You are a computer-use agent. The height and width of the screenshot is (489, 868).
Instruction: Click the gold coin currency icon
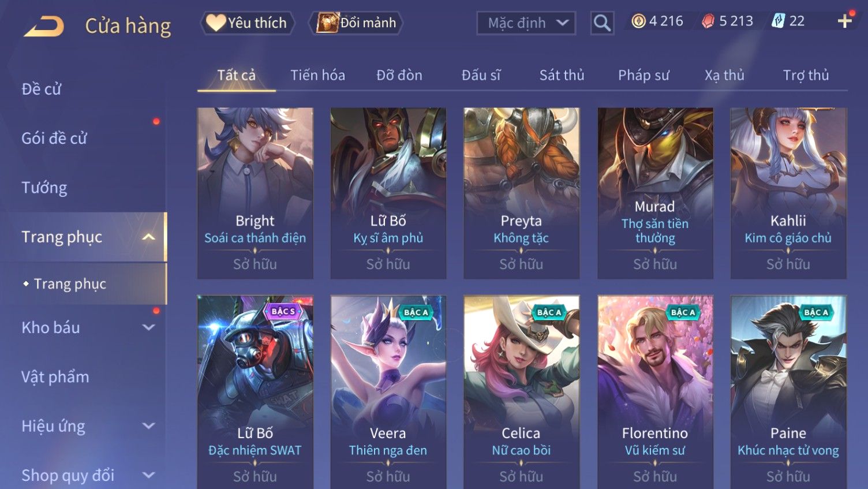pos(638,21)
